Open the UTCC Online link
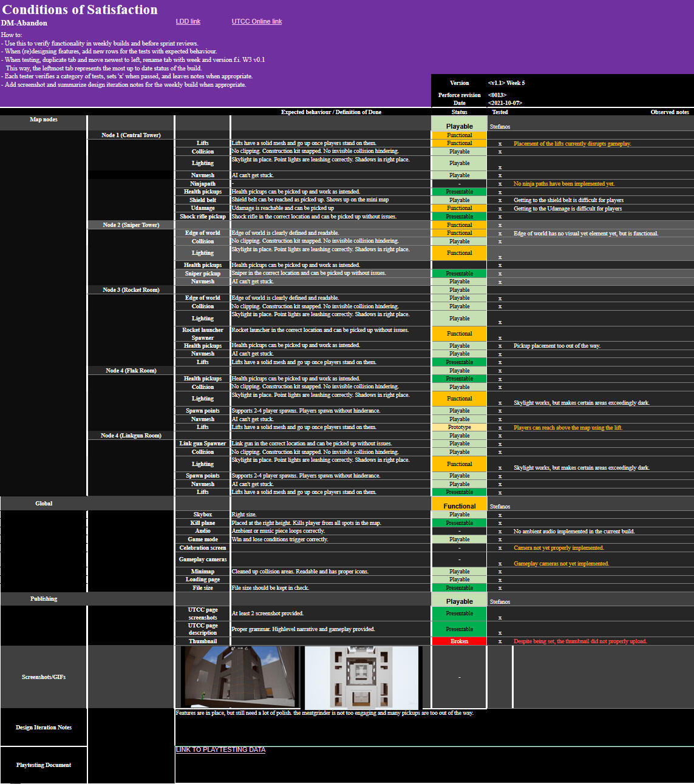The width and height of the screenshot is (694, 784). point(256,21)
